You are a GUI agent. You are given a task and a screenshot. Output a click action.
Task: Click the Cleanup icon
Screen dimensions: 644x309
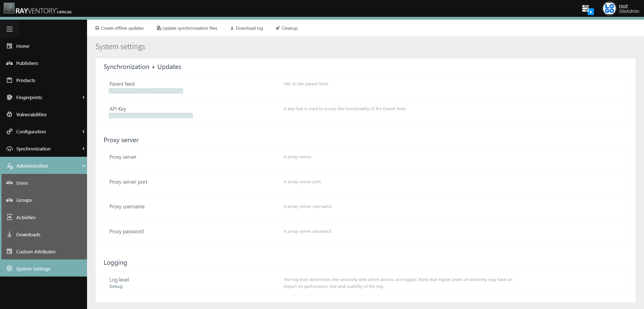click(278, 28)
